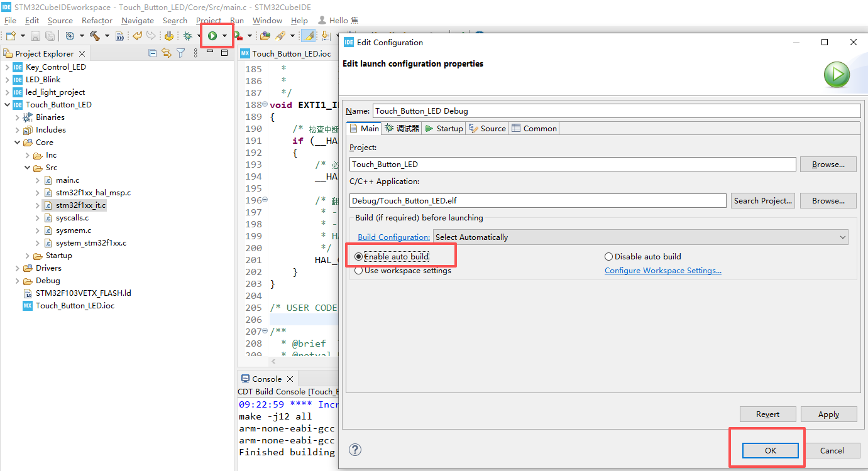Click the binary 010 toolbar icon
Viewport: 868px width, 471px height.
coord(120,36)
